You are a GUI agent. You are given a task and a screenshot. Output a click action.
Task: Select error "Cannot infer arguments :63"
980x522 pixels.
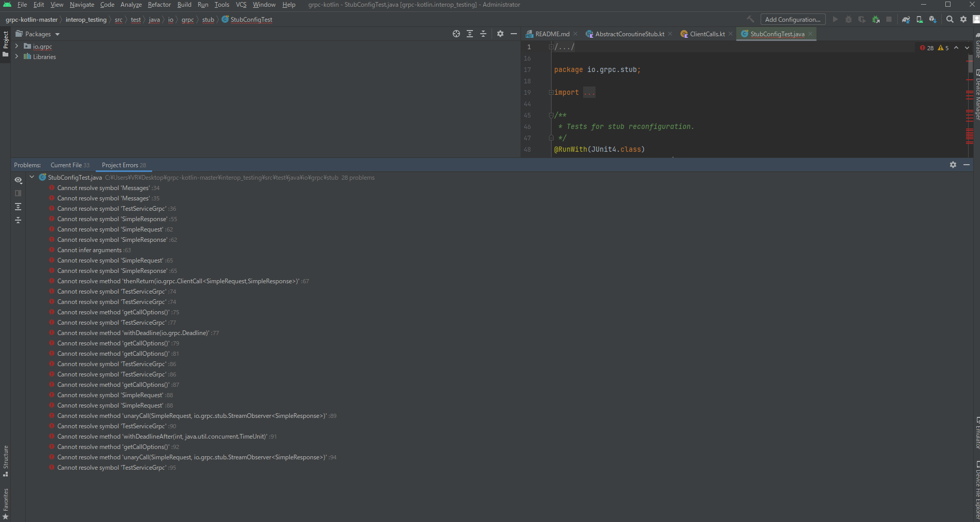click(94, 250)
